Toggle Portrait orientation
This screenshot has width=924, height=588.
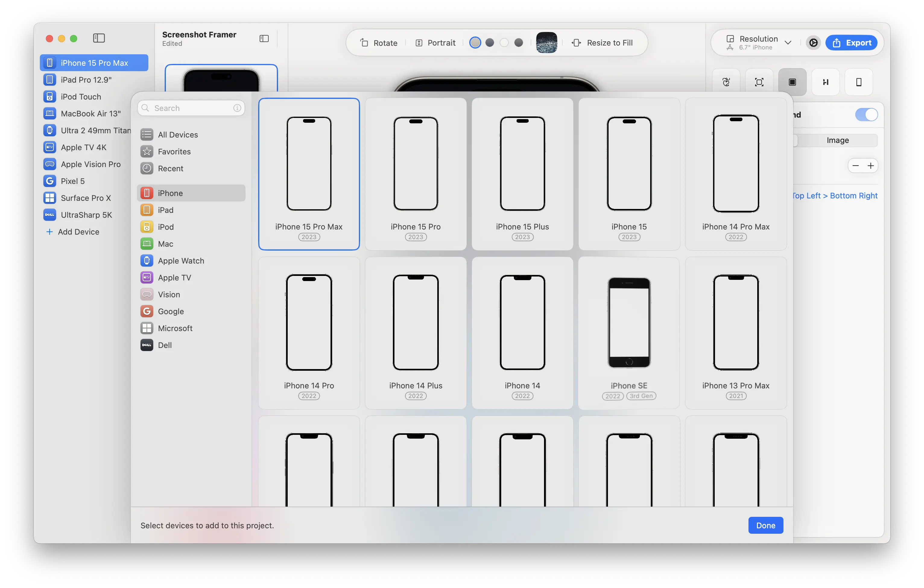pos(435,43)
